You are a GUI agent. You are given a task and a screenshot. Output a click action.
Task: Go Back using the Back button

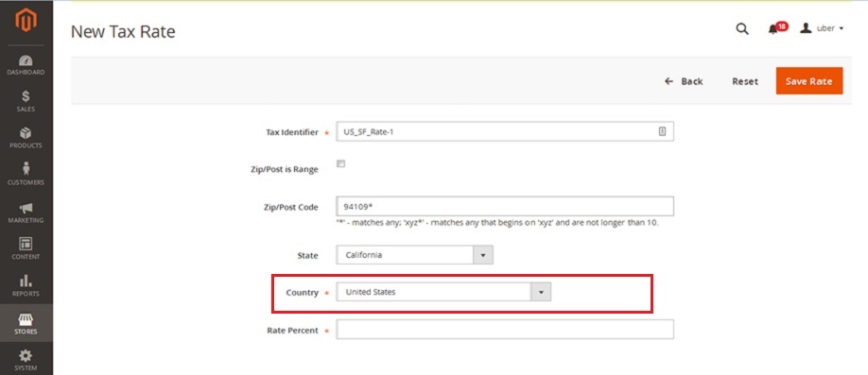point(684,81)
